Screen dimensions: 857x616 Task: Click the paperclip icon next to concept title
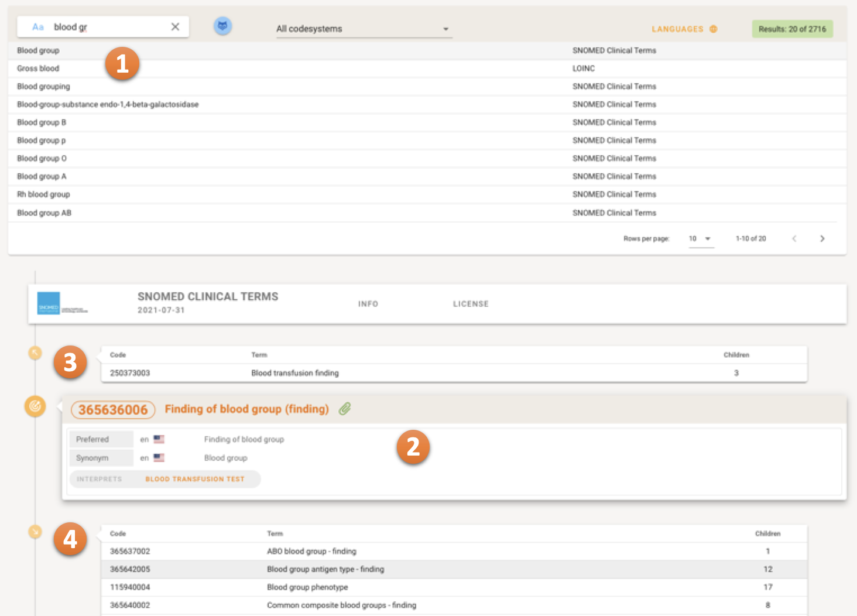click(x=345, y=409)
